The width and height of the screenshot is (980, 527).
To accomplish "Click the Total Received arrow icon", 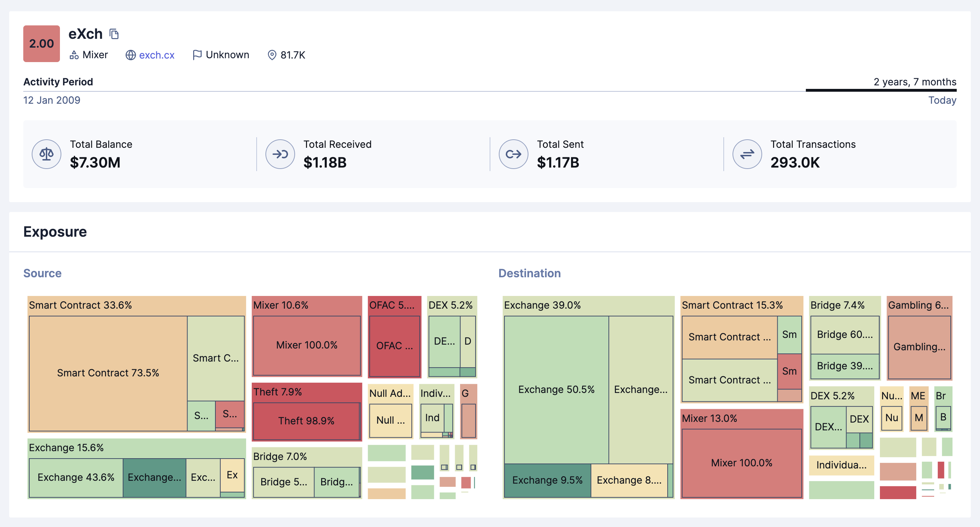I will [x=280, y=154].
